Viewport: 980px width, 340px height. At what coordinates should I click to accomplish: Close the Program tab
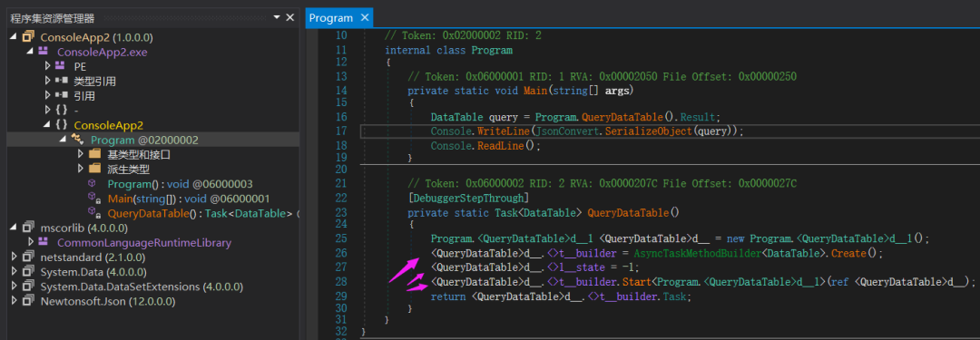365,18
